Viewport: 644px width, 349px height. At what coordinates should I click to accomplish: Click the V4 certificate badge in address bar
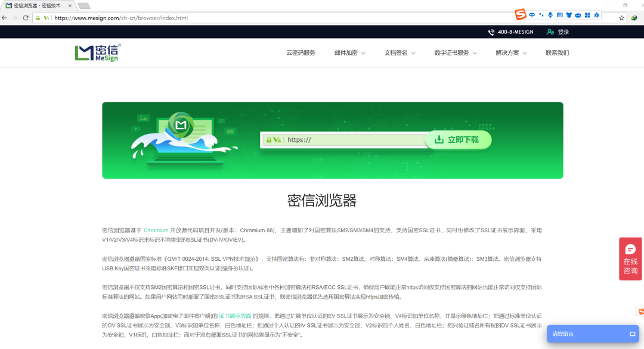[47, 18]
